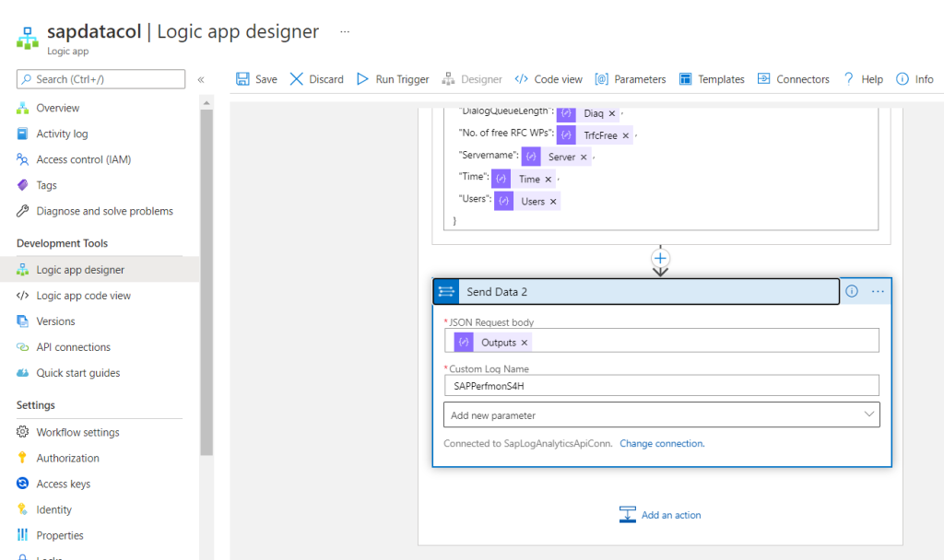Remove the Server dynamic content token
This screenshot has width=944, height=560.
[x=584, y=157]
